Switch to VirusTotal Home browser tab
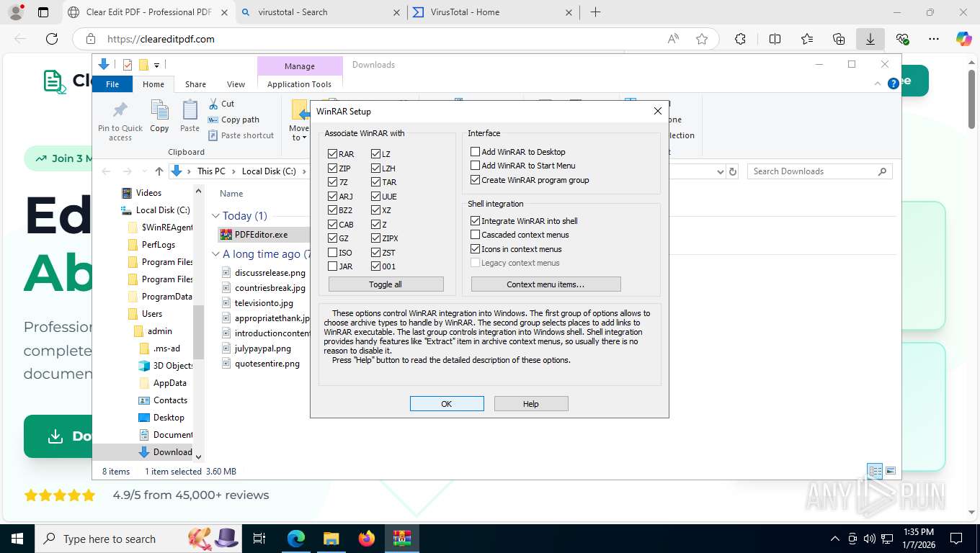The width and height of the screenshot is (980, 553). [494, 12]
